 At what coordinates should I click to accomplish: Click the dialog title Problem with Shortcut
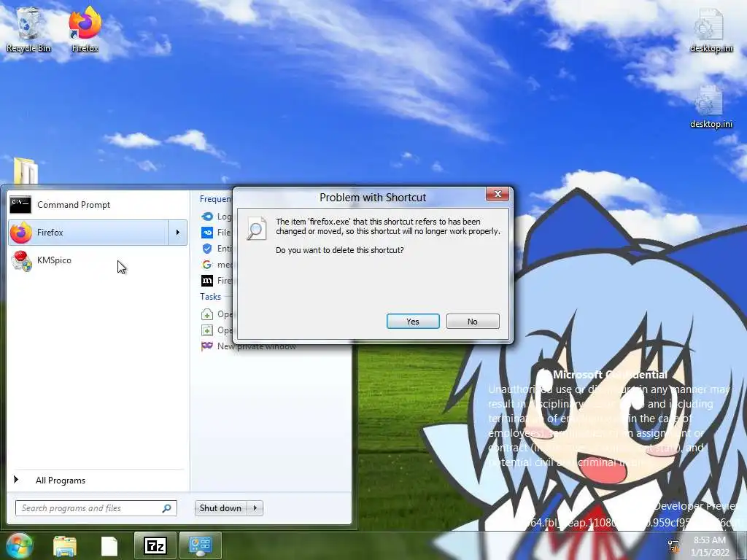(x=373, y=197)
